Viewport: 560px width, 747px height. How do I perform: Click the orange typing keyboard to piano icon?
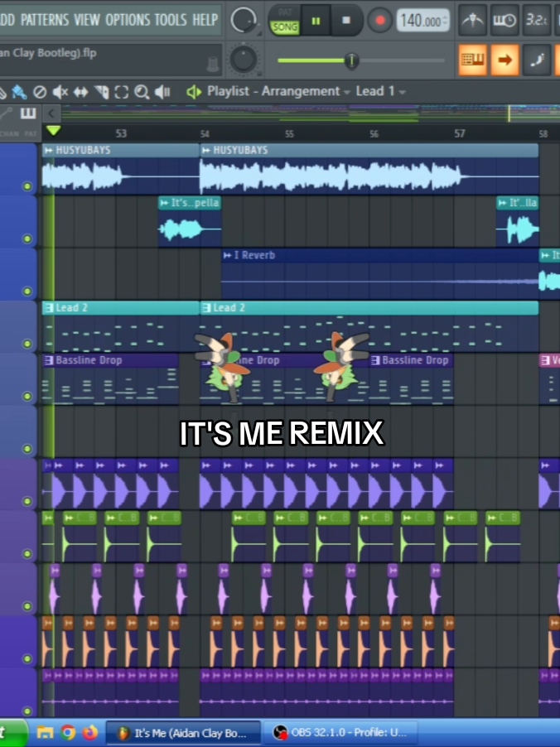point(472,60)
